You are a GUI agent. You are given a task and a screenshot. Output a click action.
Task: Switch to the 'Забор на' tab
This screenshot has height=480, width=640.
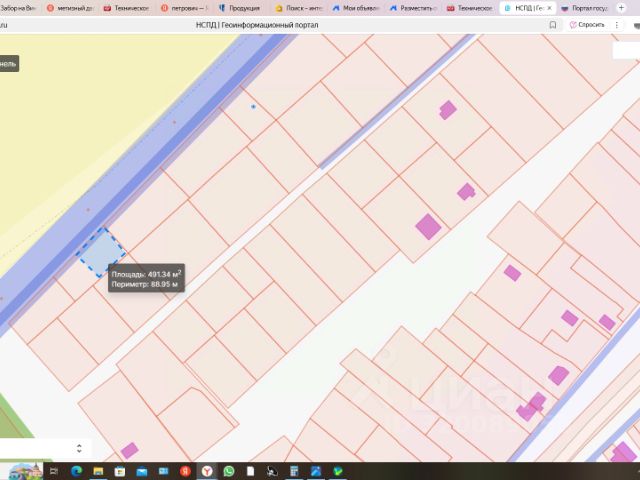pyautogui.click(x=18, y=8)
